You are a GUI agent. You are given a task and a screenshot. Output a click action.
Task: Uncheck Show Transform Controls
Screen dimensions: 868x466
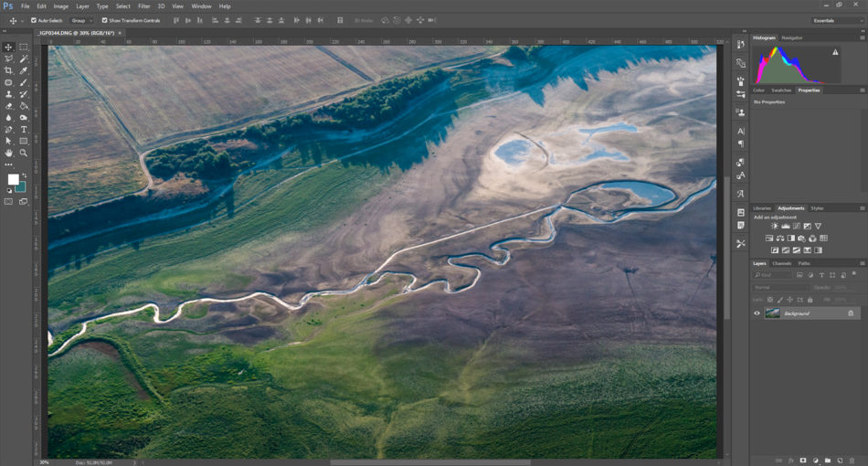(x=104, y=20)
